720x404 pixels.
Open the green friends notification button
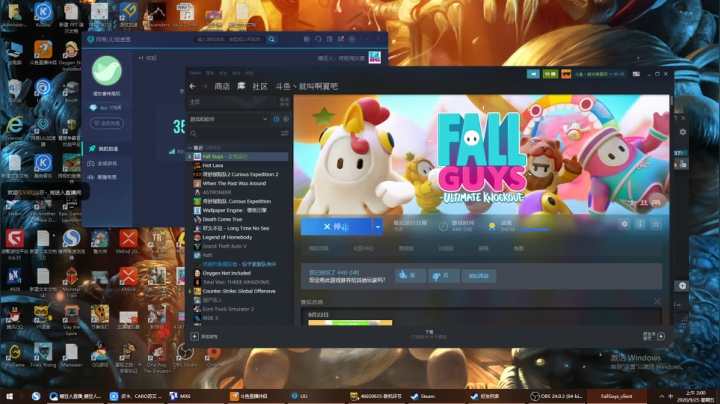point(550,73)
